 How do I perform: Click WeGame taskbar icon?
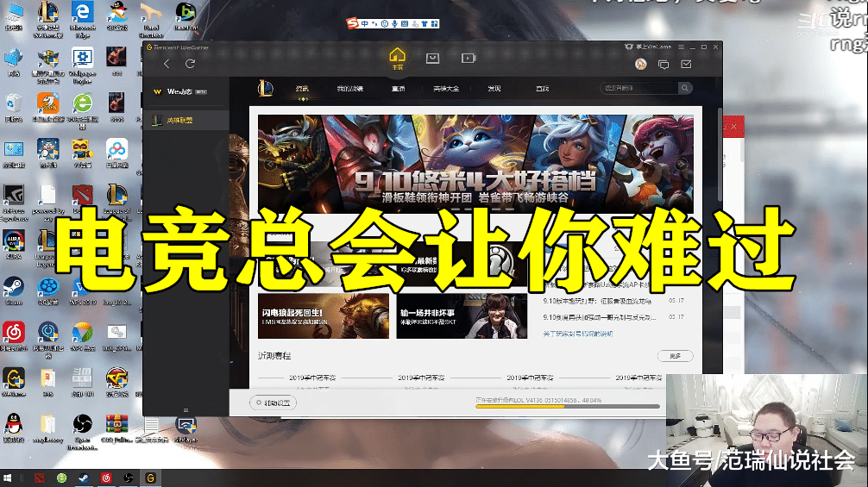[x=151, y=478]
